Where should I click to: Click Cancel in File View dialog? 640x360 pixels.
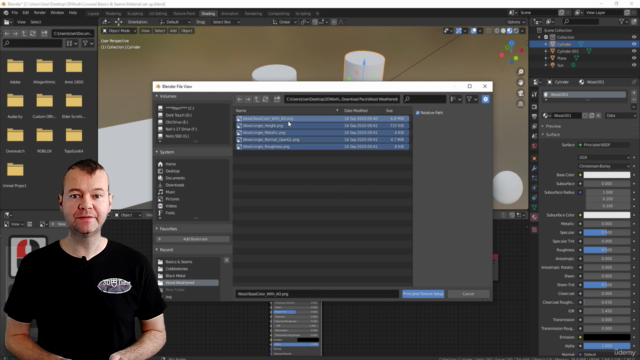tap(468, 294)
